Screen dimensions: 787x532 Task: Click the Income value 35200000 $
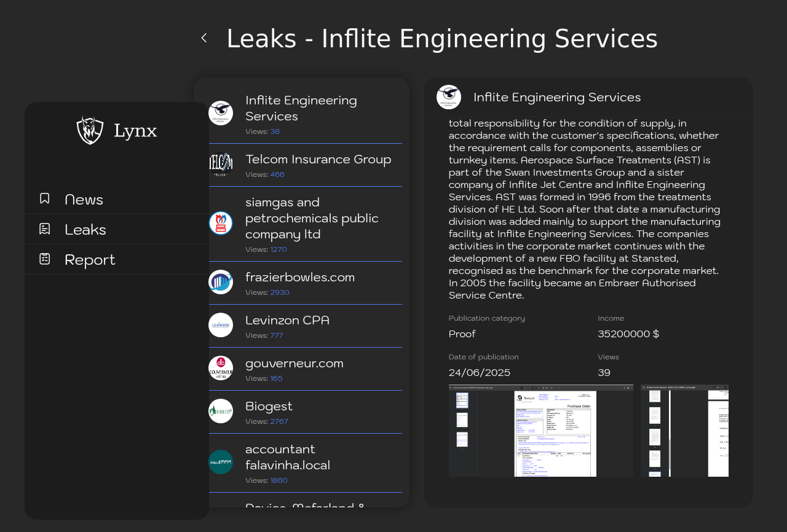click(x=628, y=334)
